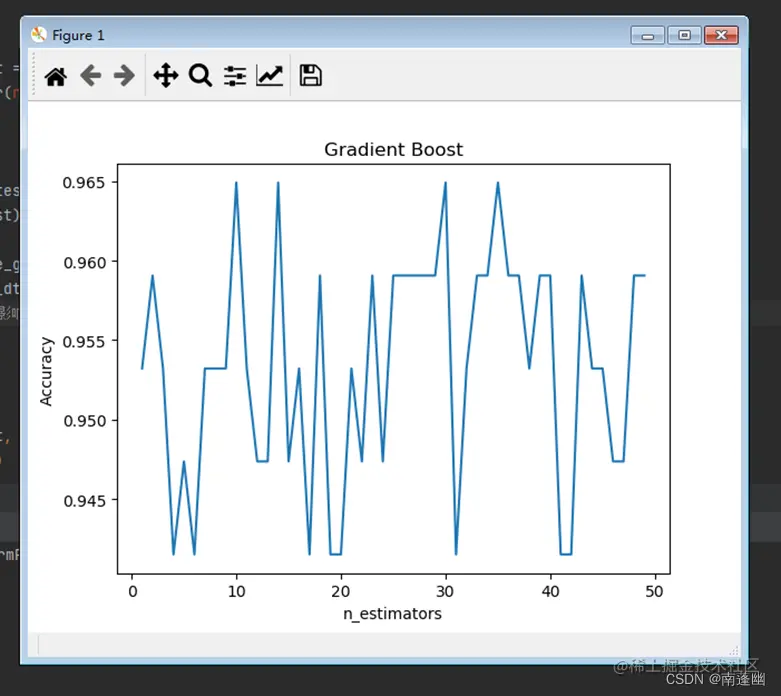Click the x-axis tick label 40
The width and height of the screenshot is (781, 696).
pos(550,591)
